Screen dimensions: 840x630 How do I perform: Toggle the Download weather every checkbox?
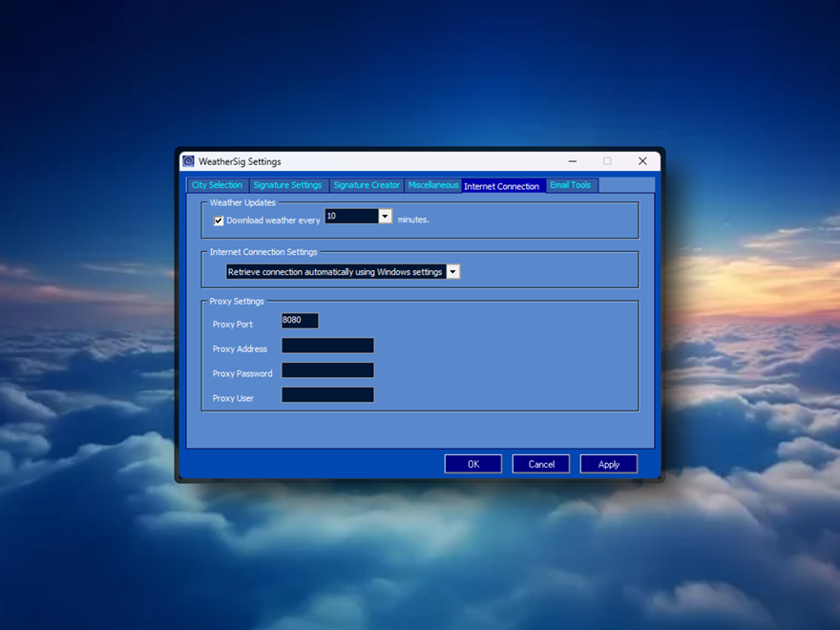pos(219,220)
